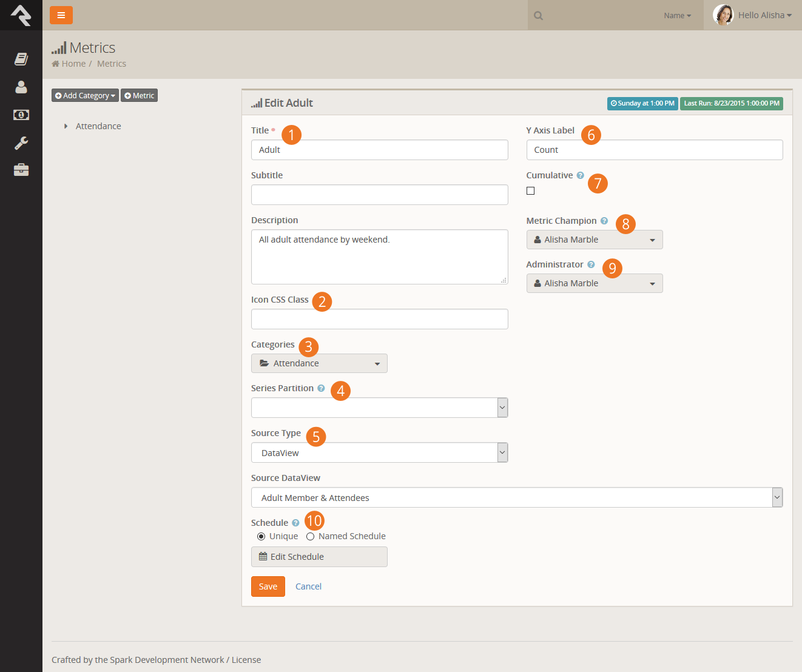Image resolution: width=802 pixels, height=672 pixels.
Task: Click the Schedule help icon
Action: coord(295,523)
